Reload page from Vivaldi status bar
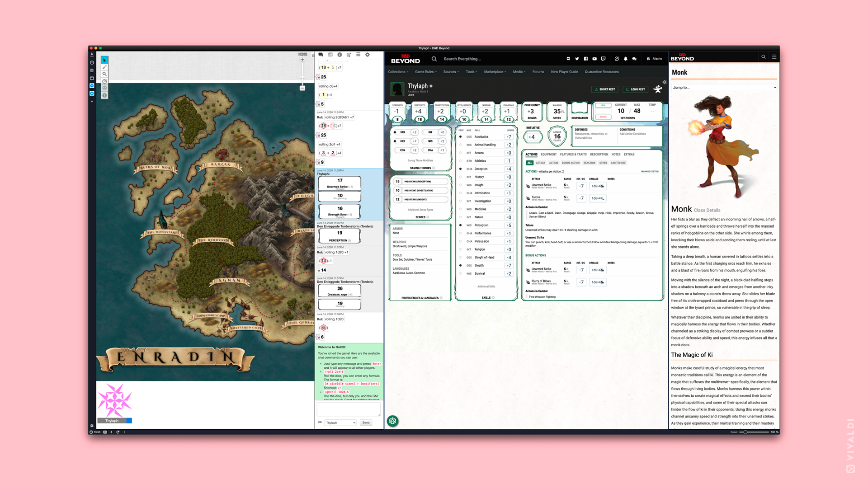Image resolution: width=868 pixels, height=488 pixels. click(x=118, y=432)
